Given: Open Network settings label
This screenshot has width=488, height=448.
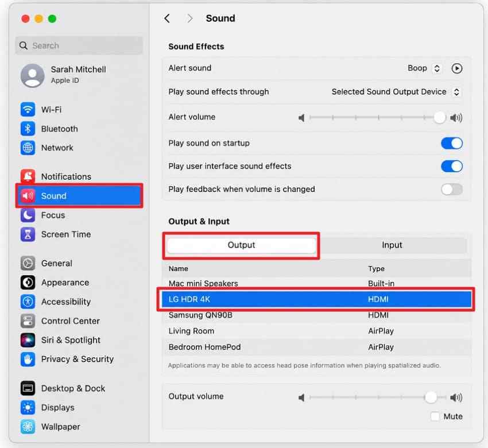Looking at the screenshot, I should point(57,148).
